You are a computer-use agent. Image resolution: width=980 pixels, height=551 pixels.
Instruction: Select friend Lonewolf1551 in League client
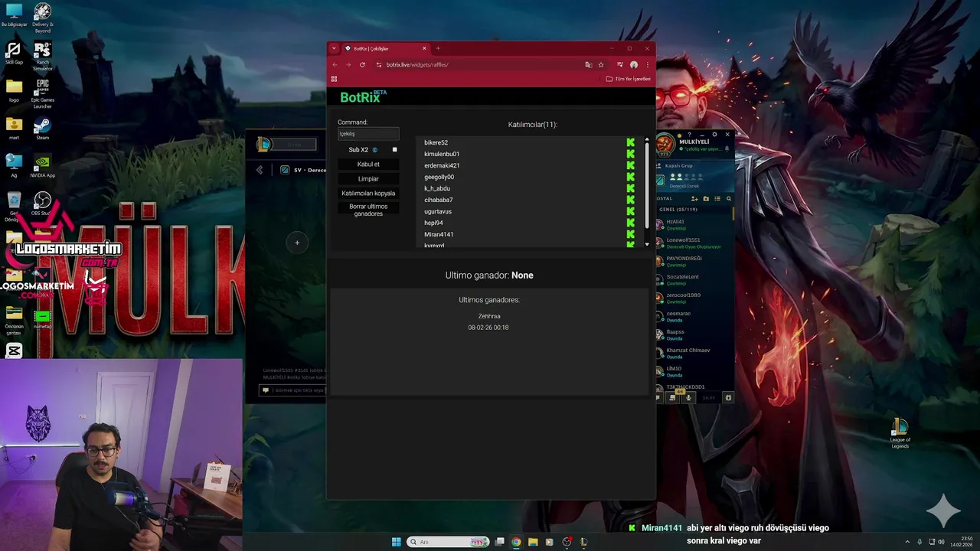pos(694,243)
